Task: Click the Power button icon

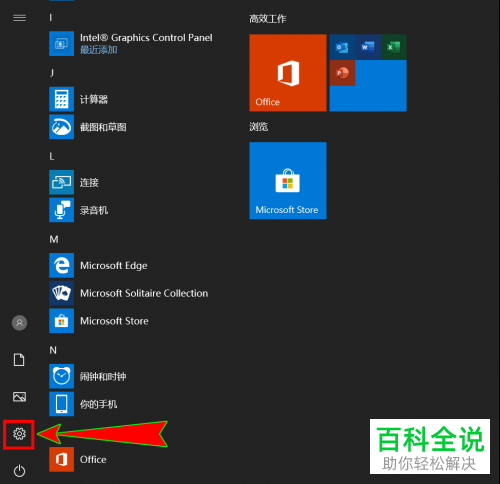Action: point(19,471)
